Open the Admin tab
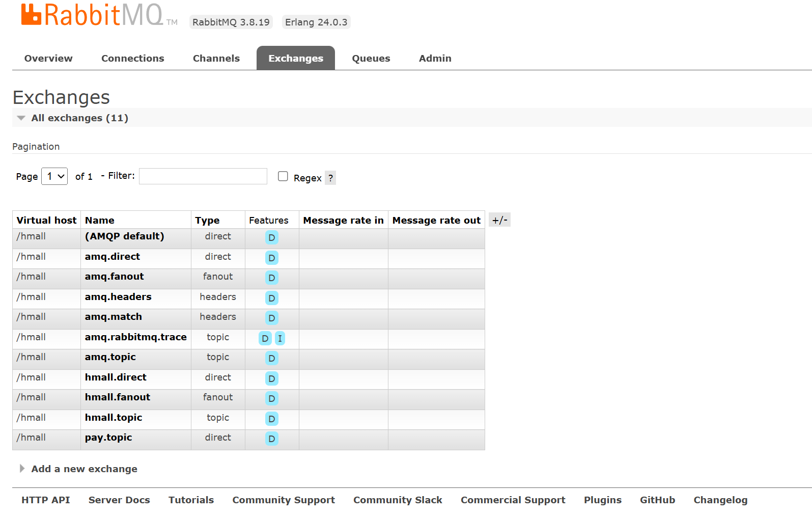 pyautogui.click(x=435, y=58)
